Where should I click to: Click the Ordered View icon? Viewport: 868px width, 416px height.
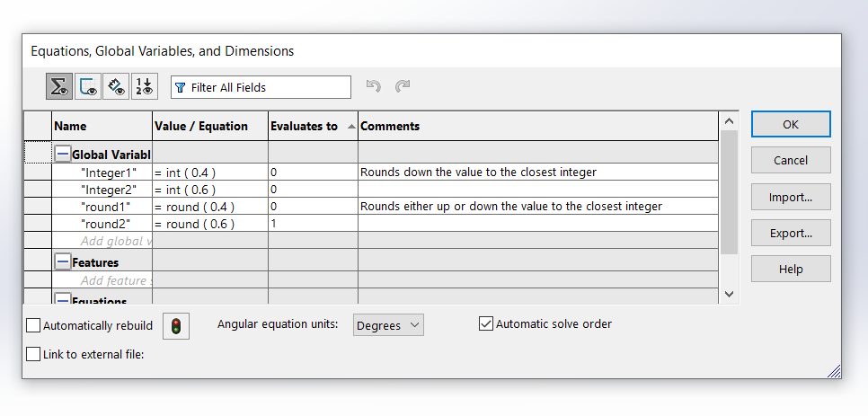click(144, 86)
